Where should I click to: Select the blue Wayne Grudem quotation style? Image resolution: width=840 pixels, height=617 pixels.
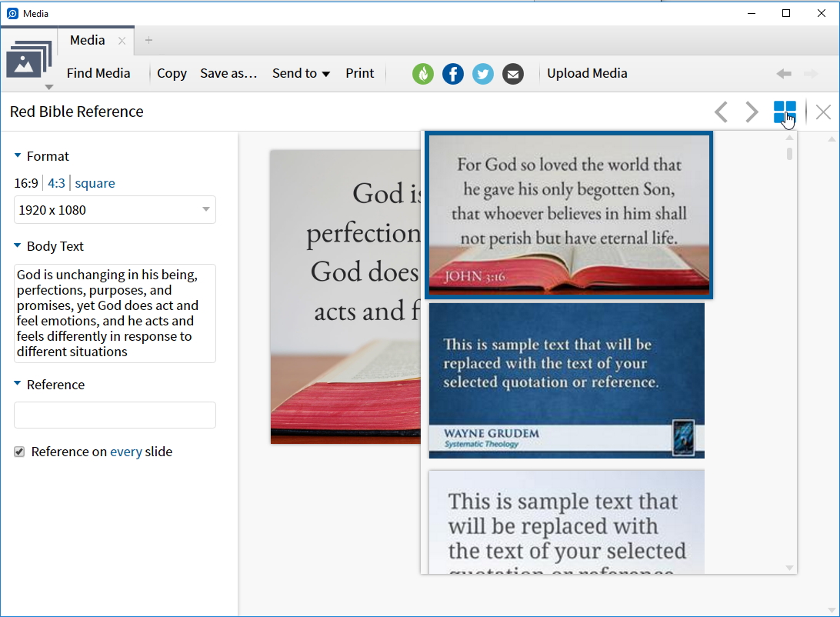tap(567, 381)
